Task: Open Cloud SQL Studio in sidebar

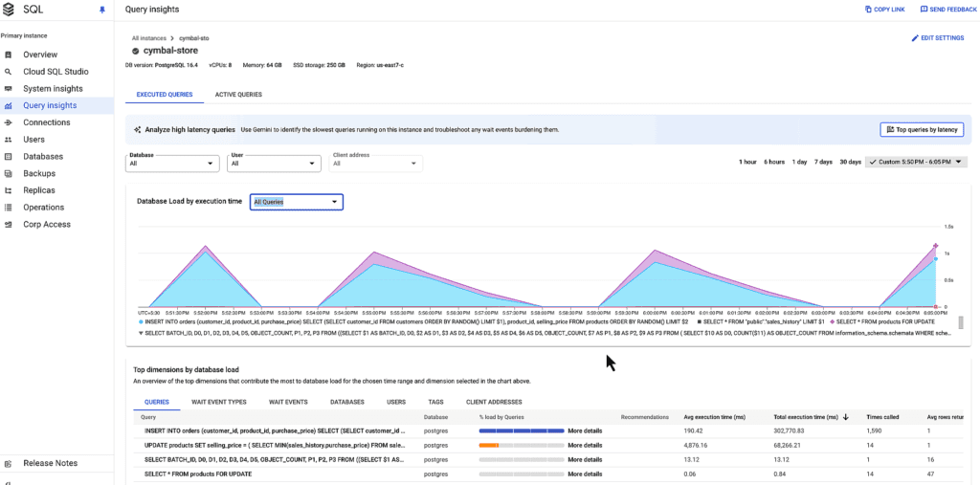Action: [x=56, y=72]
